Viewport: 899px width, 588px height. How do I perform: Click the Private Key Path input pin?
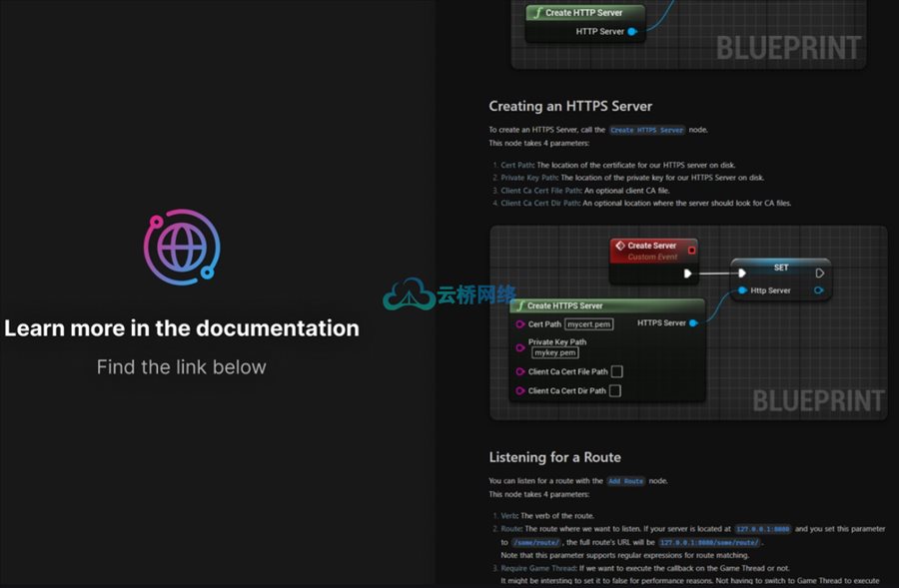(x=519, y=347)
